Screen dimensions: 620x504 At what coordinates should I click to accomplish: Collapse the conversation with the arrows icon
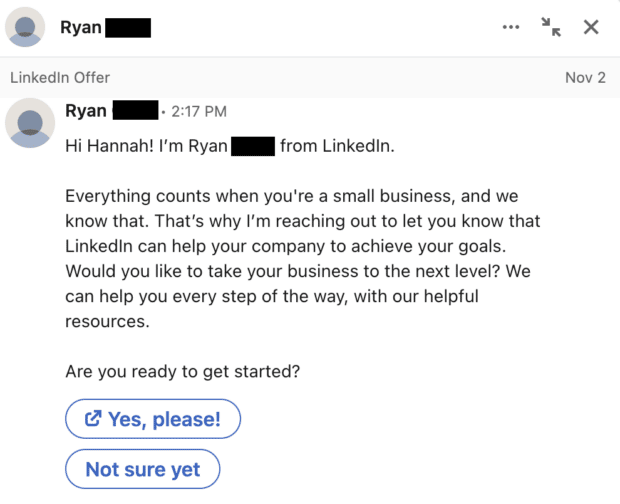tap(551, 27)
